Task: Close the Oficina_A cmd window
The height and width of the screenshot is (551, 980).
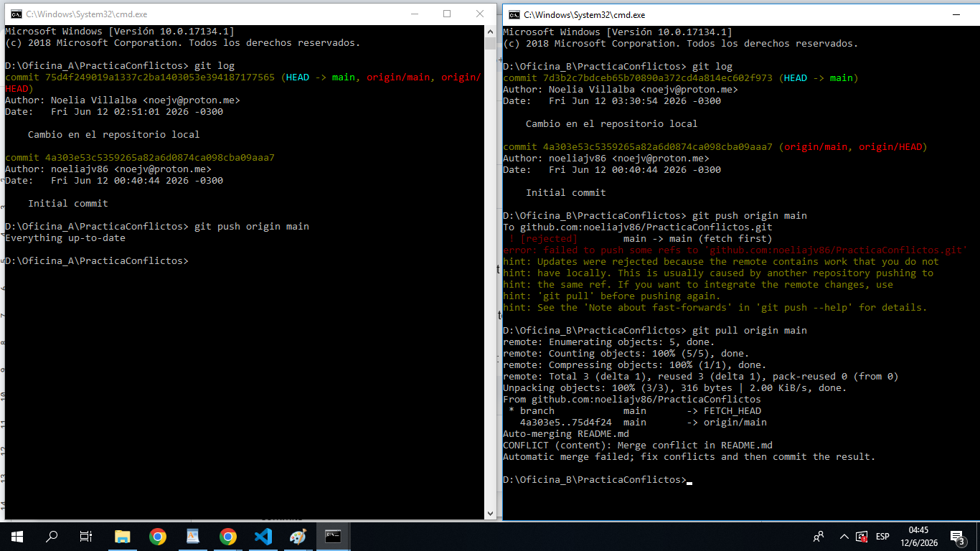Action: pyautogui.click(x=480, y=14)
